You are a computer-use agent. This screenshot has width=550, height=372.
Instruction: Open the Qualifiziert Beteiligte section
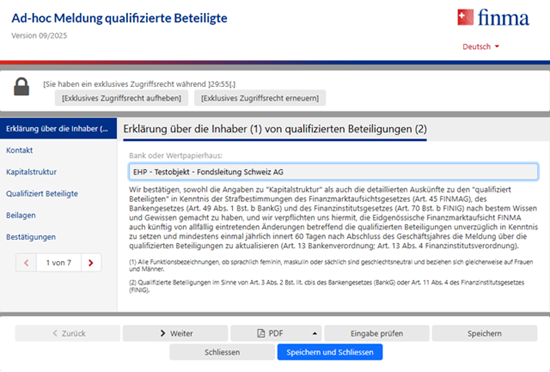click(42, 194)
